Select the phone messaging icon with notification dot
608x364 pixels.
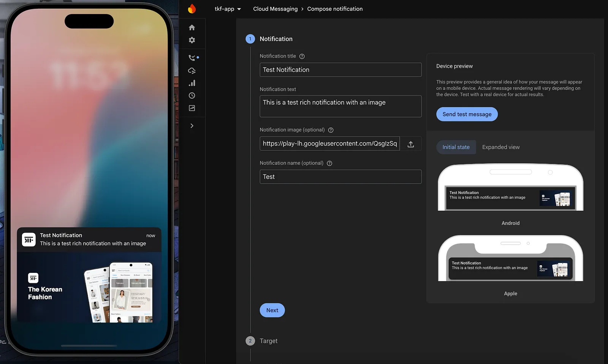[x=192, y=58]
